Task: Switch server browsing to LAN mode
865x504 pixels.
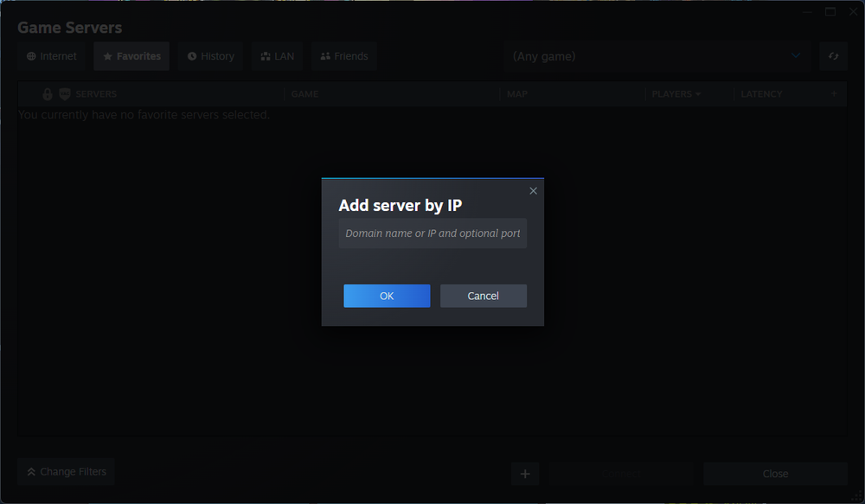Action: pos(277,55)
